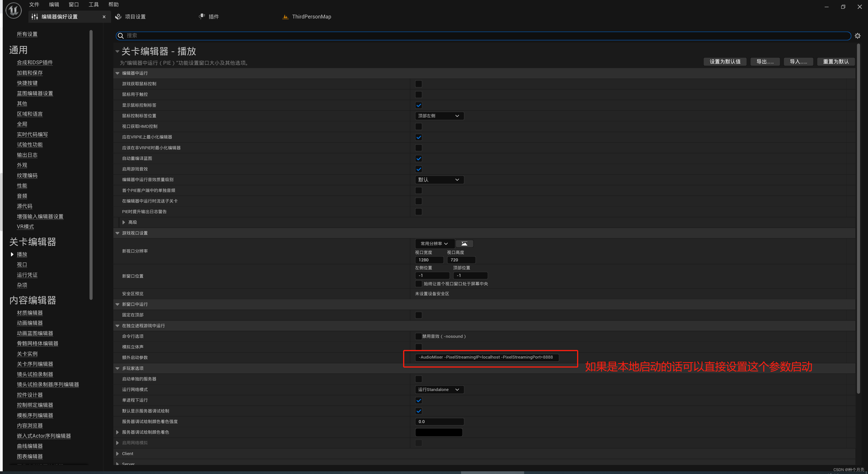This screenshot has width=868, height=474.
Task: Collapse the 游戏视口设置 section
Action: coord(117,233)
